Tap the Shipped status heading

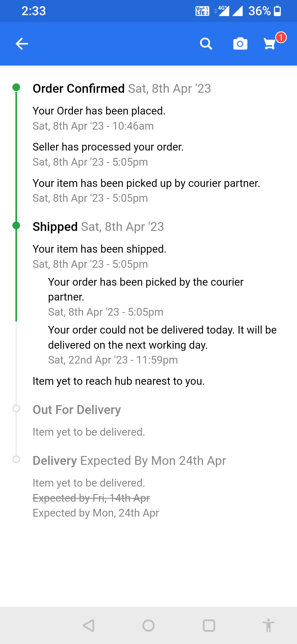click(x=55, y=227)
